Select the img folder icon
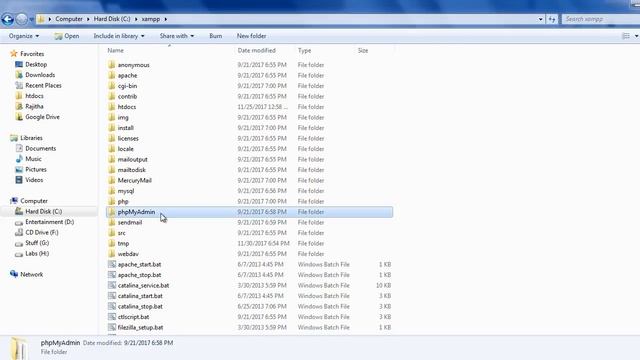 click(112, 117)
